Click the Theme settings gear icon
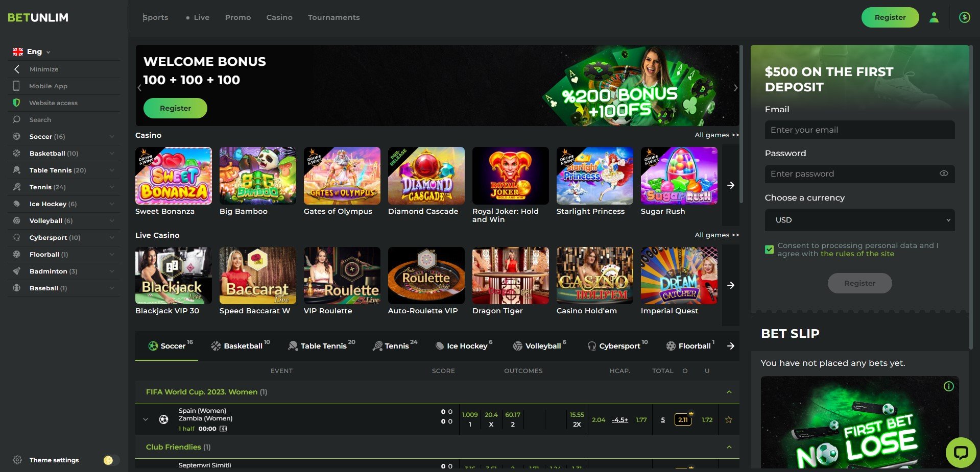Viewport: 980px width, 472px height. pos(17,460)
